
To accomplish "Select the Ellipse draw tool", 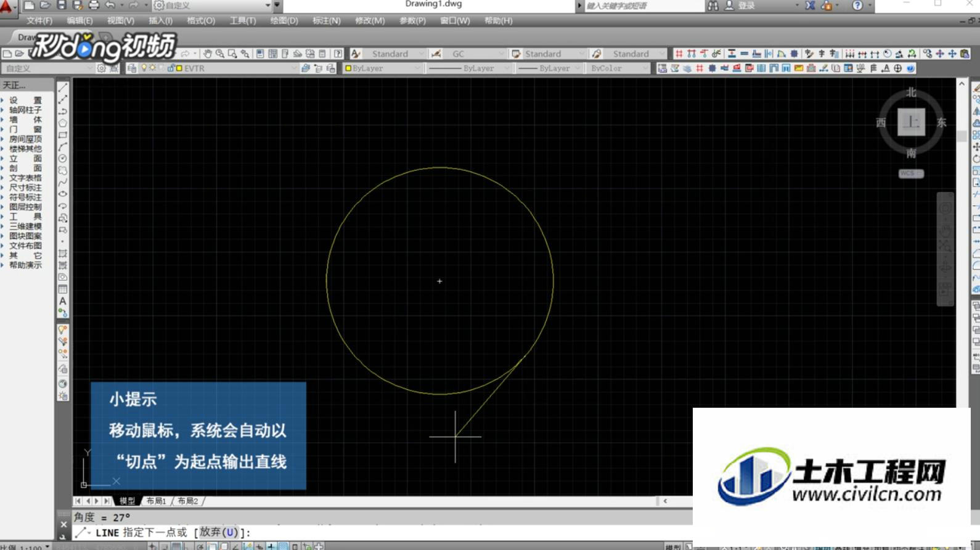I will tap(63, 194).
